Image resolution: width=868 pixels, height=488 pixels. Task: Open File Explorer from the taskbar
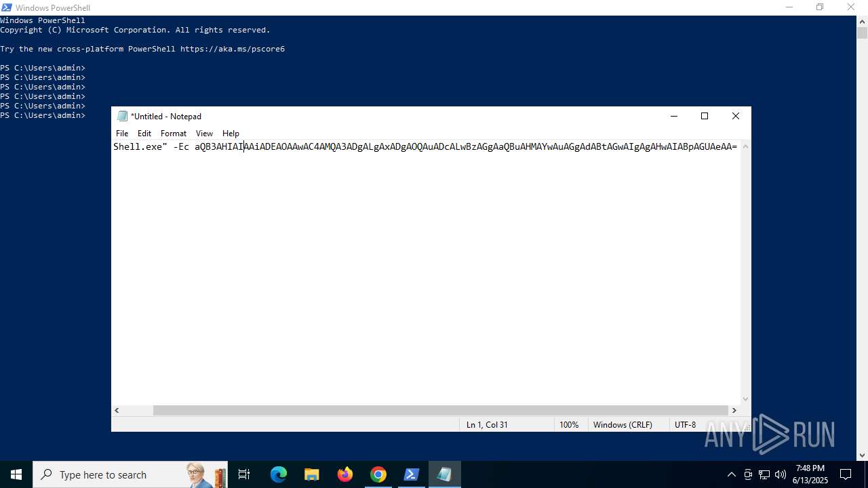coord(311,474)
